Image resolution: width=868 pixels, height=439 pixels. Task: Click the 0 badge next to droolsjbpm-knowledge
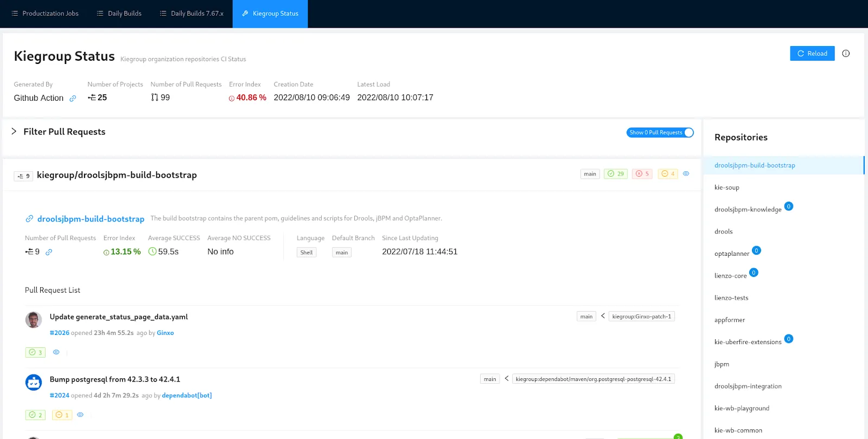pyautogui.click(x=789, y=206)
